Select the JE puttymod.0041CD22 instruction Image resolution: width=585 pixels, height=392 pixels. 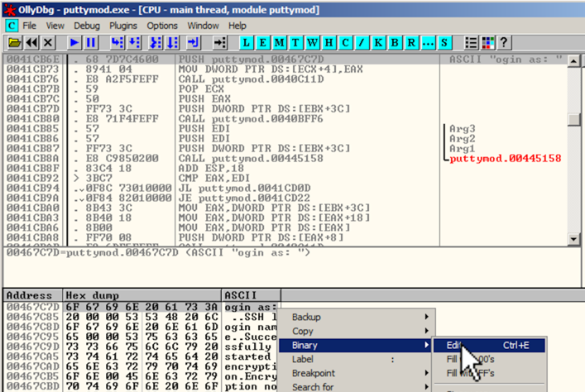click(244, 198)
